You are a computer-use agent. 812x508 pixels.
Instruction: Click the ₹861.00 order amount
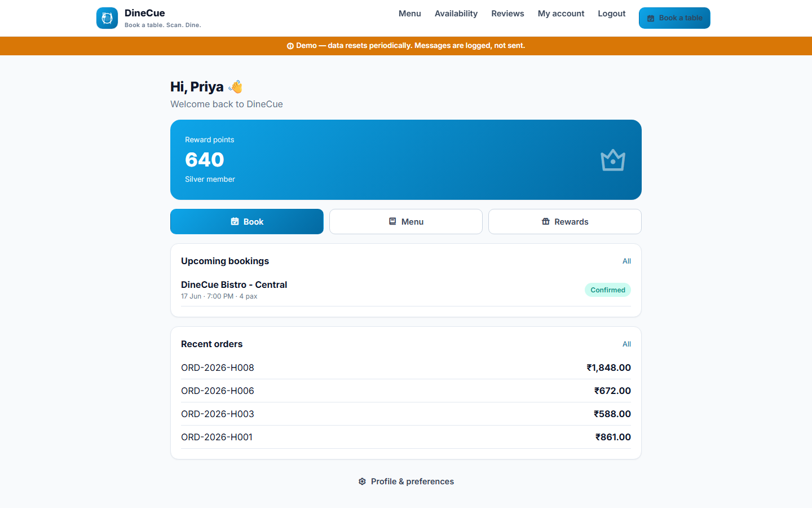coord(613,437)
